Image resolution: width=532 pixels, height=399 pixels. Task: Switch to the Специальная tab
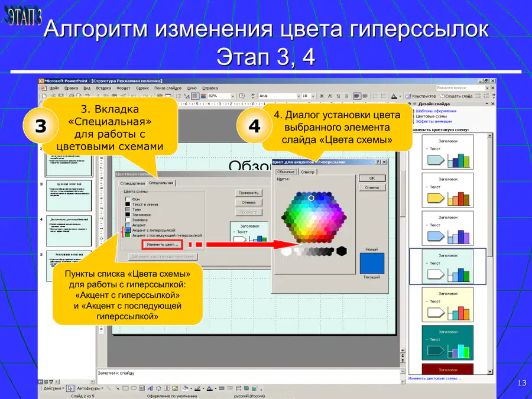click(x=161, y=183)
